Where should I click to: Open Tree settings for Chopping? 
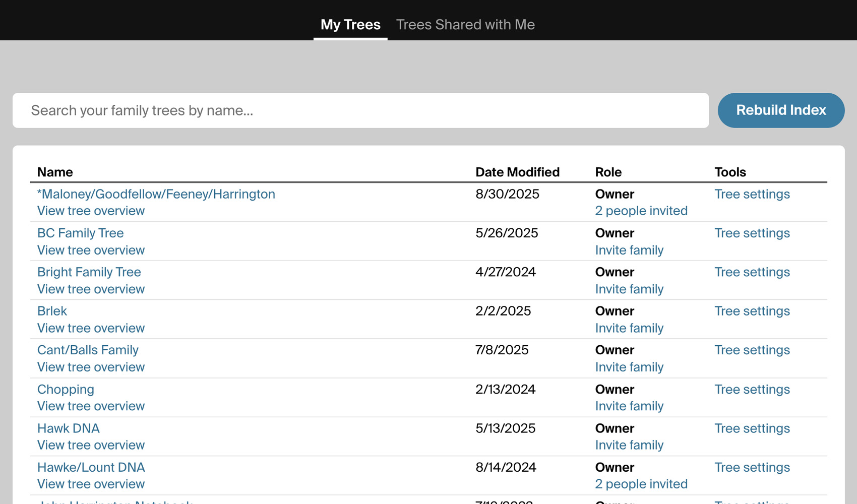(752, 389)
